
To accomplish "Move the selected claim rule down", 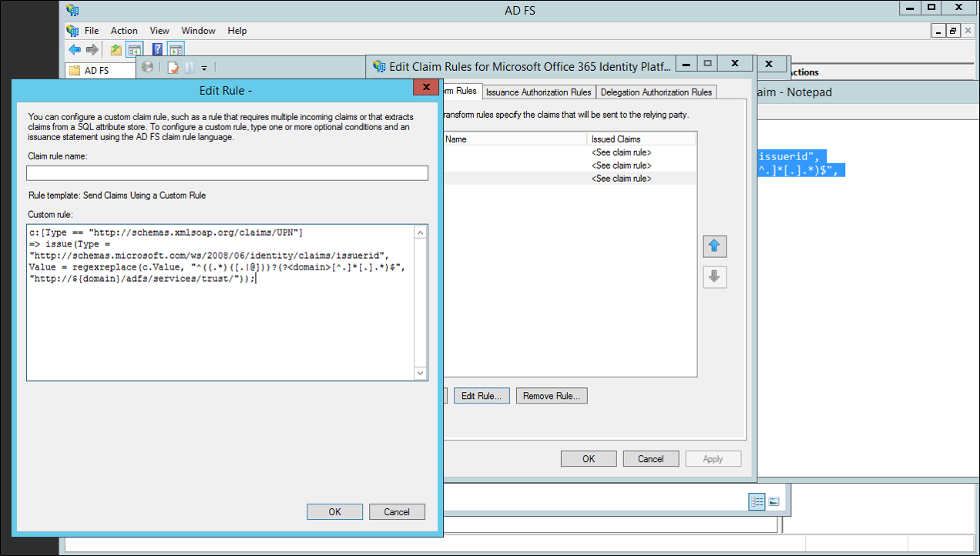I will 714,277.
